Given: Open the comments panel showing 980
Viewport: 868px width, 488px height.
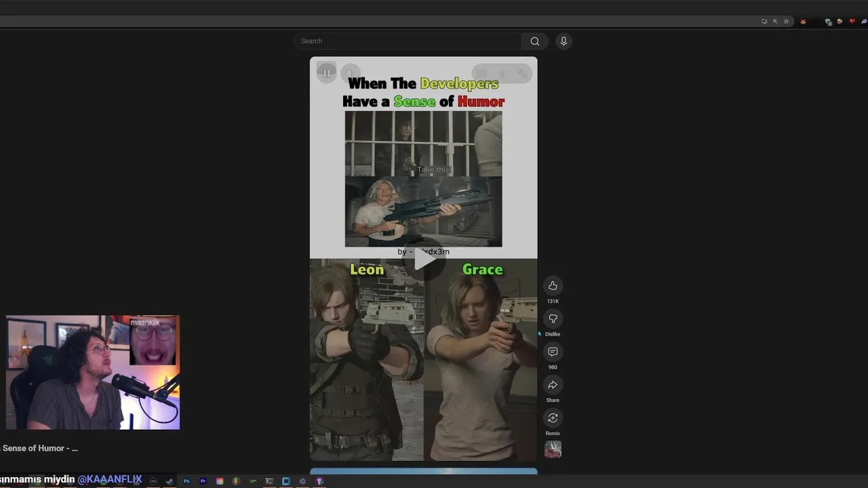Looking at the screenshot, I should (553, 352).
